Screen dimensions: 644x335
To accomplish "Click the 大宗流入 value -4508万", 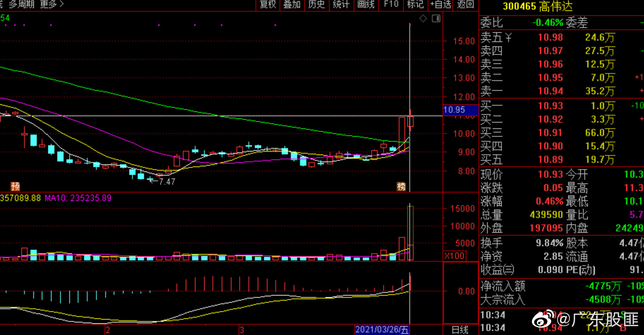I will [x=603, y=300].
